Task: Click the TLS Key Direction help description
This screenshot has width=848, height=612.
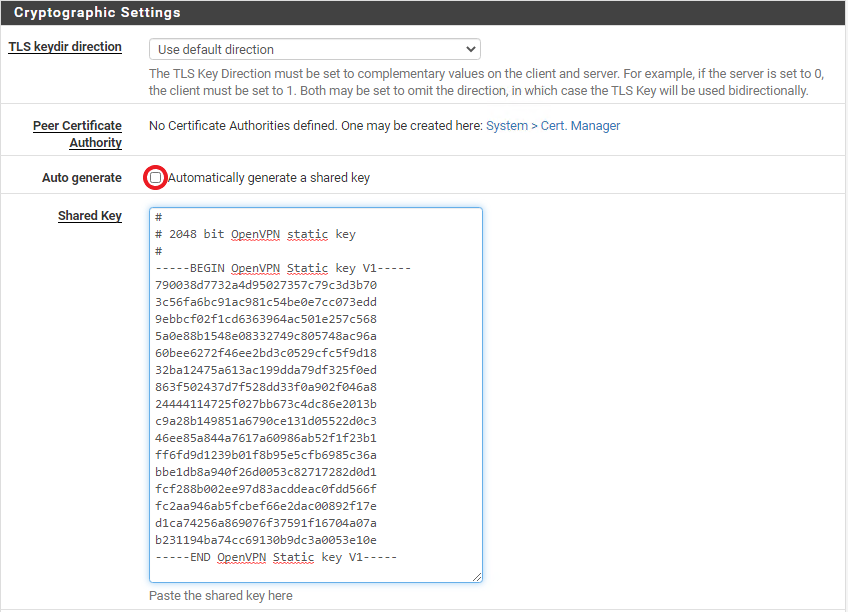Action: pos(486,82)
